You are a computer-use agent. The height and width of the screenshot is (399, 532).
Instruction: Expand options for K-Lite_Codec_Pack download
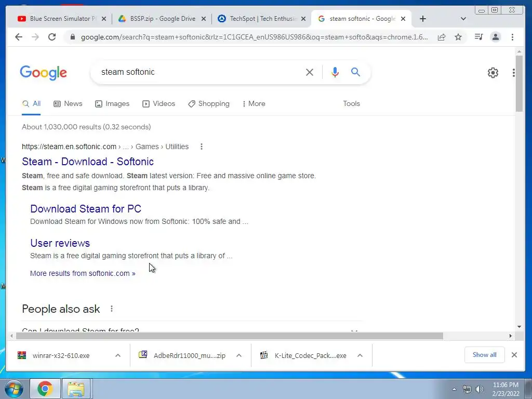click(x=360, y=355)
